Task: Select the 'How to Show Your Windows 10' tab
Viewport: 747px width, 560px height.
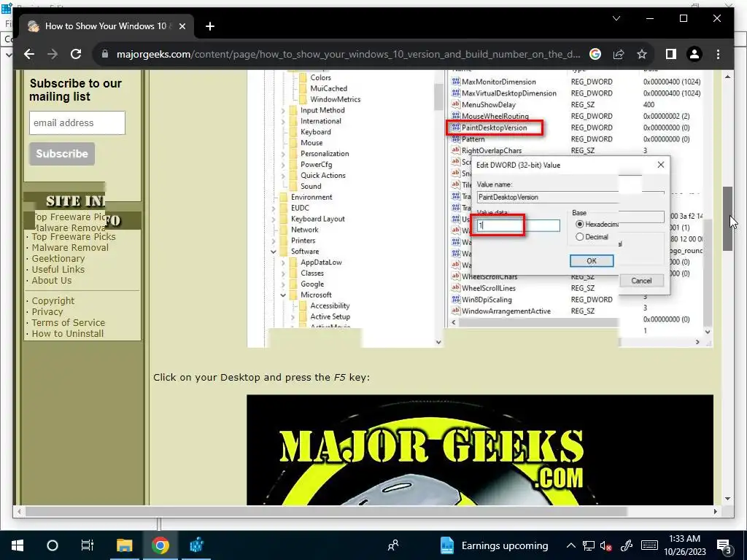Action: [105, 26]
